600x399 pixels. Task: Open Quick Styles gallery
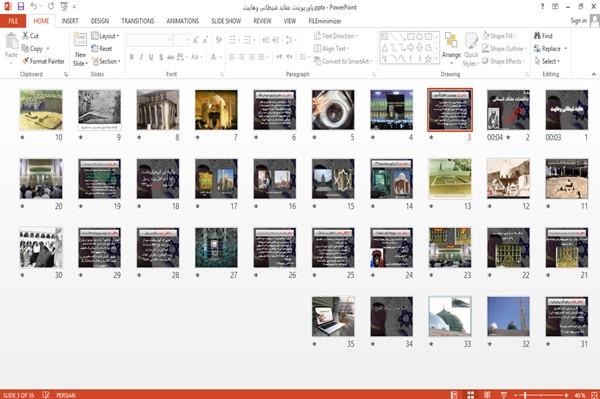pyautogui.click(x=471, y=49)
